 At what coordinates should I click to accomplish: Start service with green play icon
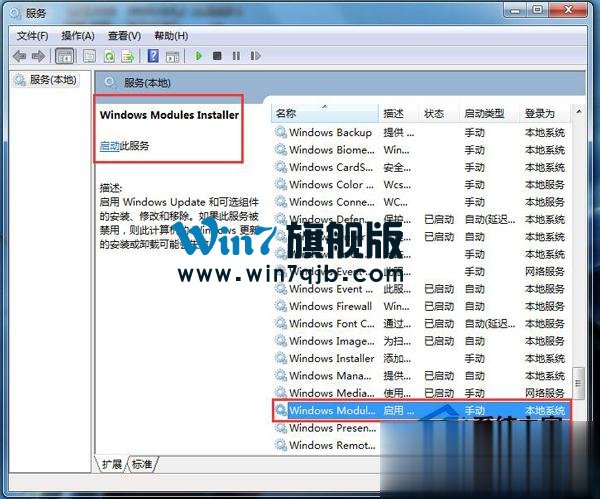tap(199, 56)
